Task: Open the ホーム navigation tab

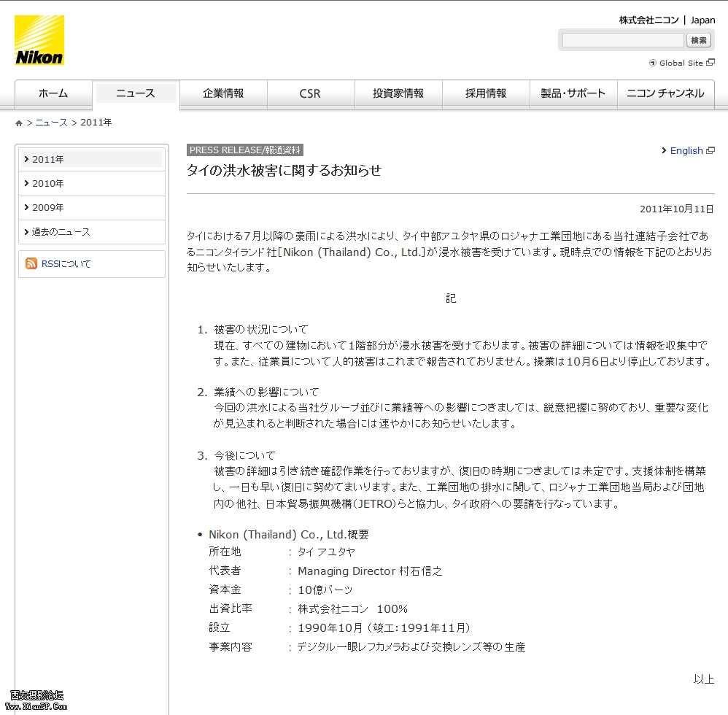Action: pyautogui.click(x=53, y=93)
